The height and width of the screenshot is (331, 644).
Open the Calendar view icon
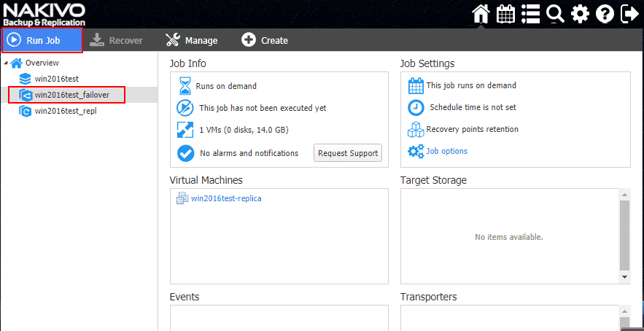505,15
